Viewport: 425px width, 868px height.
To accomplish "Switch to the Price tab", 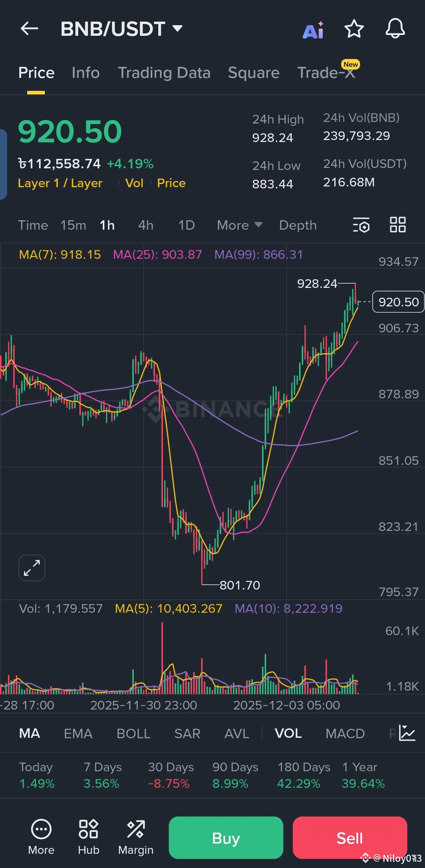I will point(36,73).
